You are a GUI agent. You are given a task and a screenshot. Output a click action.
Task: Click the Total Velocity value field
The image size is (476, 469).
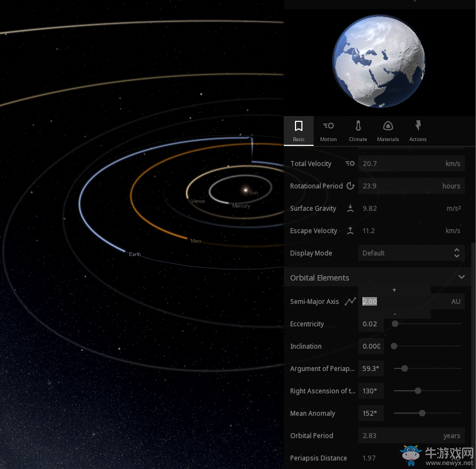[412, 163]
